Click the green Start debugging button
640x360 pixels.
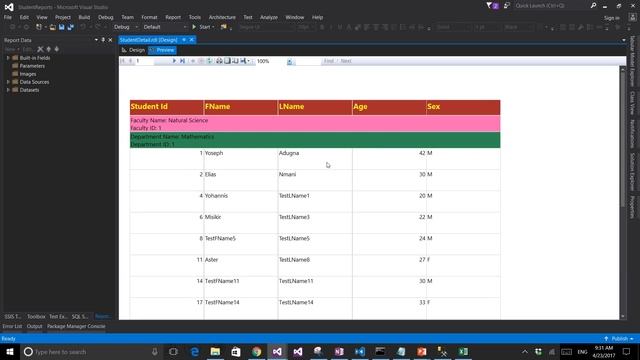(202, 27)
